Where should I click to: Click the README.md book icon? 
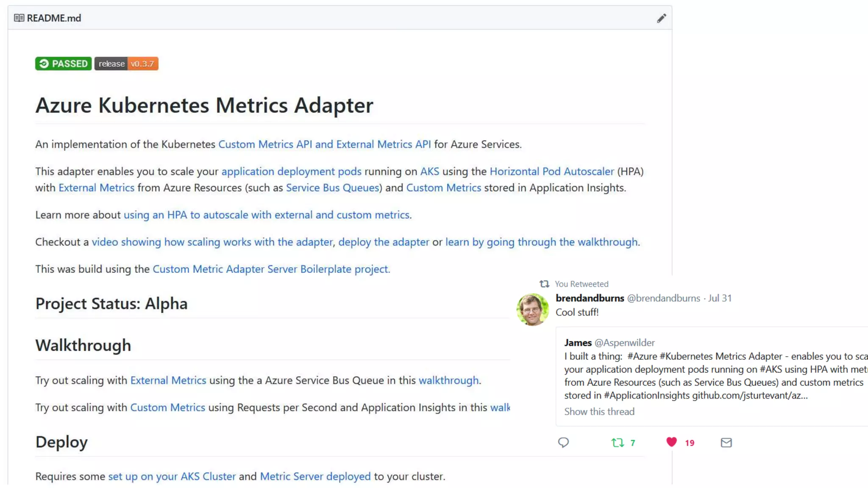click(x=19, y=18)
